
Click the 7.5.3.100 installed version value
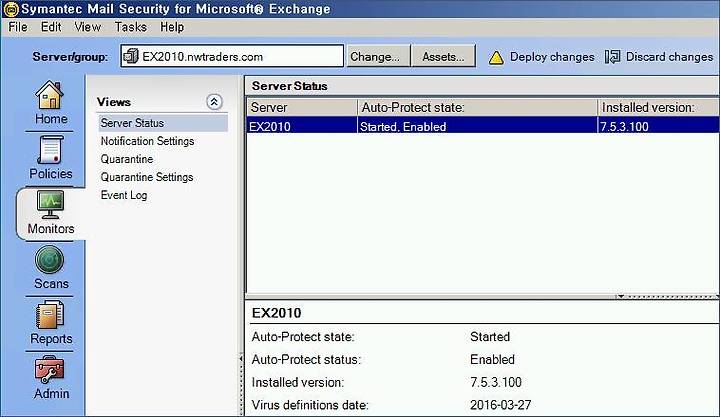(x=496, y=382)
